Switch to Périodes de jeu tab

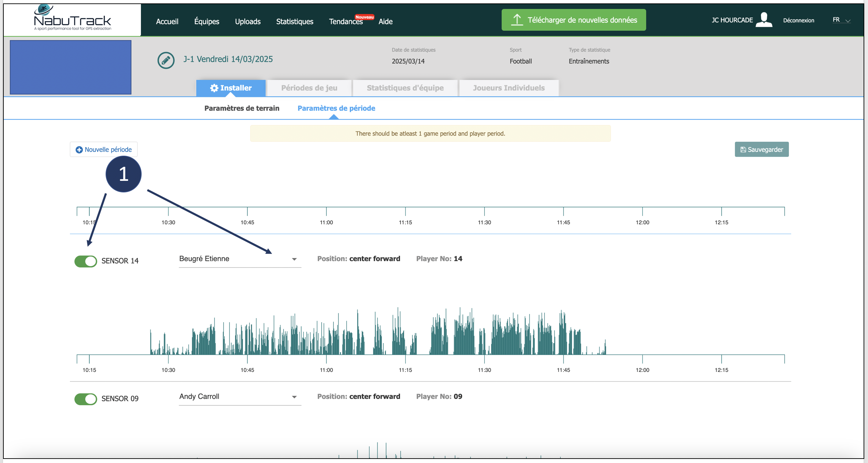(x=309, y=88)
